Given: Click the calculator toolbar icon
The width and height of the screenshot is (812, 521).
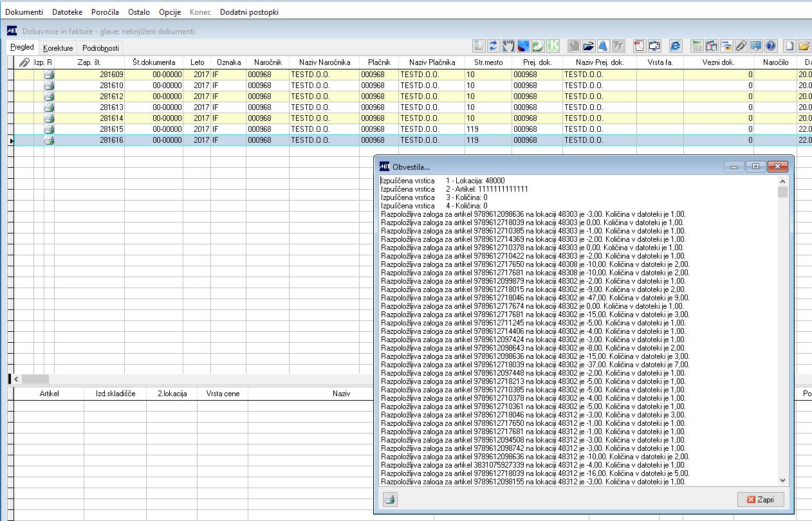Looking at the screenshot, I should coord(697,46).
